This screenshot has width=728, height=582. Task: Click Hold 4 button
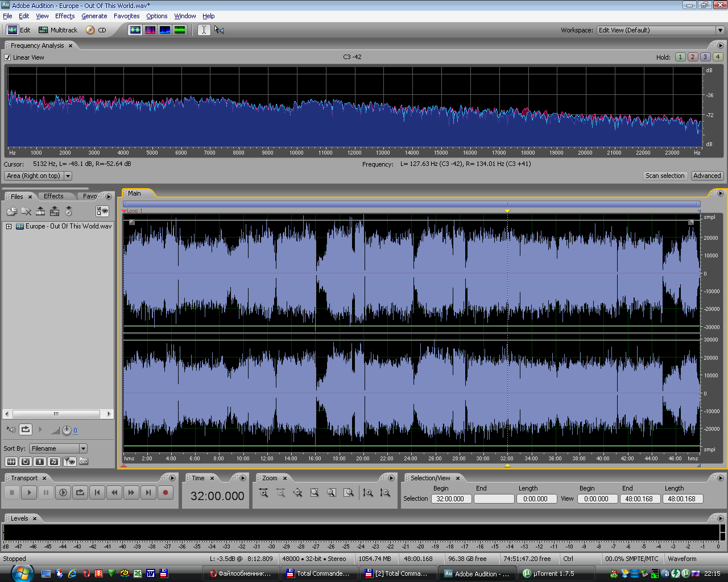tap(718, 57)
